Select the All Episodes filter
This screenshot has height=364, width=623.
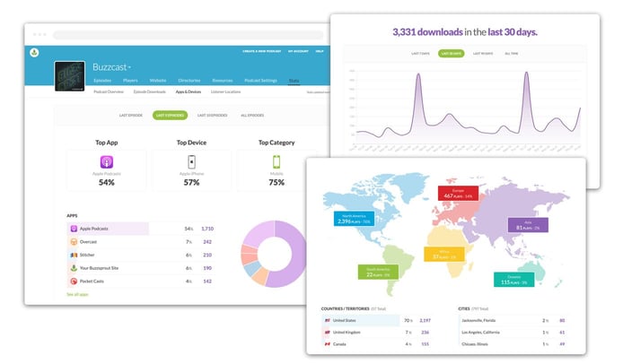point(252,115)
